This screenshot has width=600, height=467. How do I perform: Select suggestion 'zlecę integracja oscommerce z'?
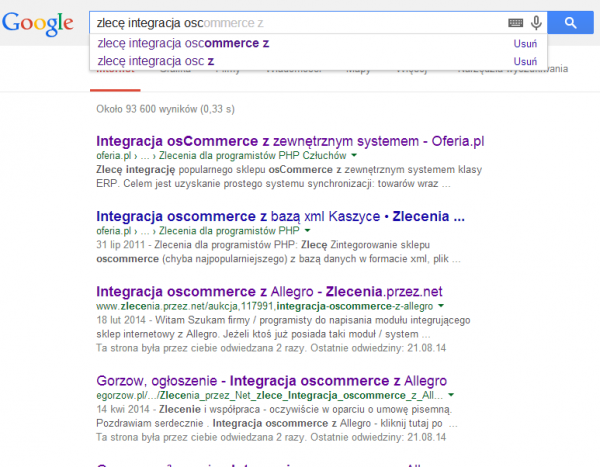[183, 43]
